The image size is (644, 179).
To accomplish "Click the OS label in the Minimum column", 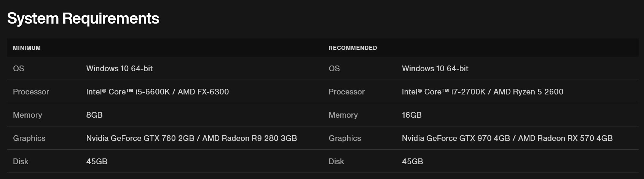I will [18, 69].
